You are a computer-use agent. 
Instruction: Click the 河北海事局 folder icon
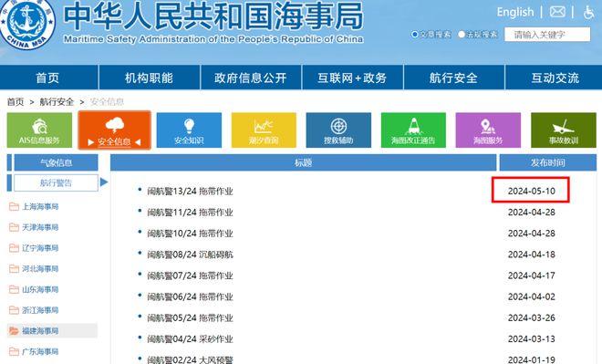click(x=14, y=269)
